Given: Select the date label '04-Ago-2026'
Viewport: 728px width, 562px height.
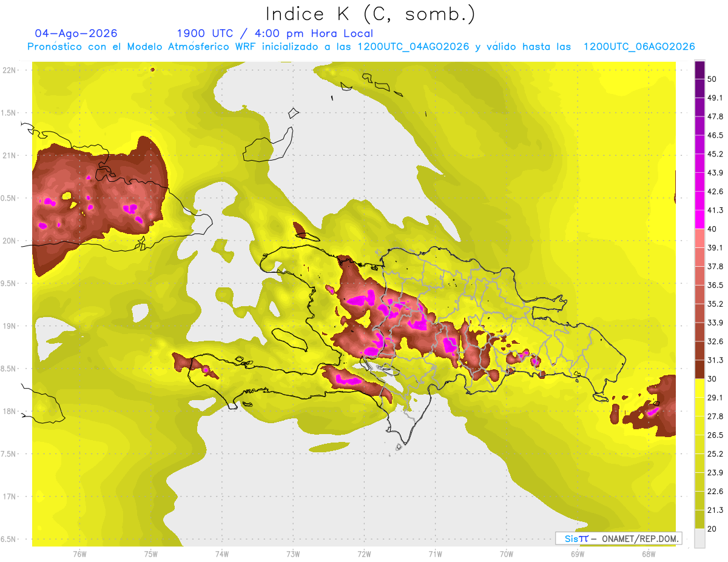Looking at the screenshot, I should (76, 33).
